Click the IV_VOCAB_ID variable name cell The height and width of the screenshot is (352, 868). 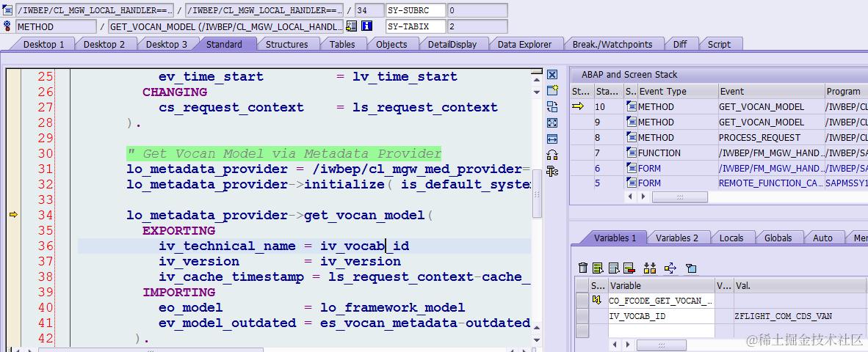[x=662, y=316]
